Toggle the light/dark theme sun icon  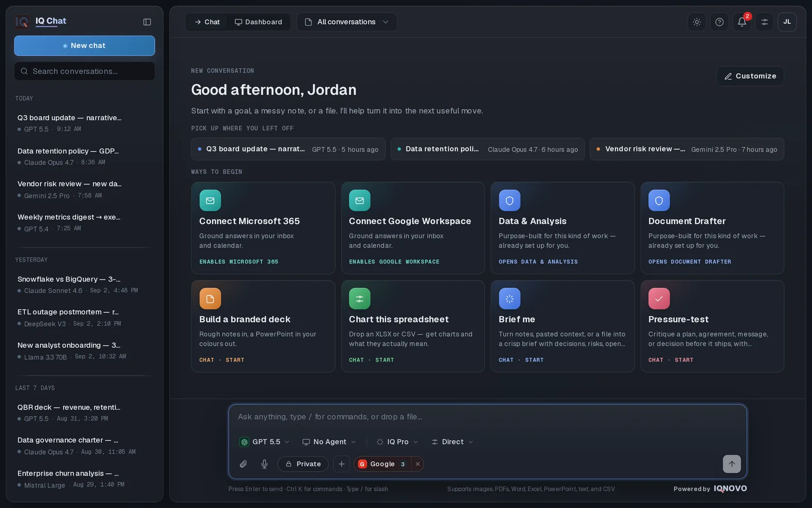click(x=697, y=22)
